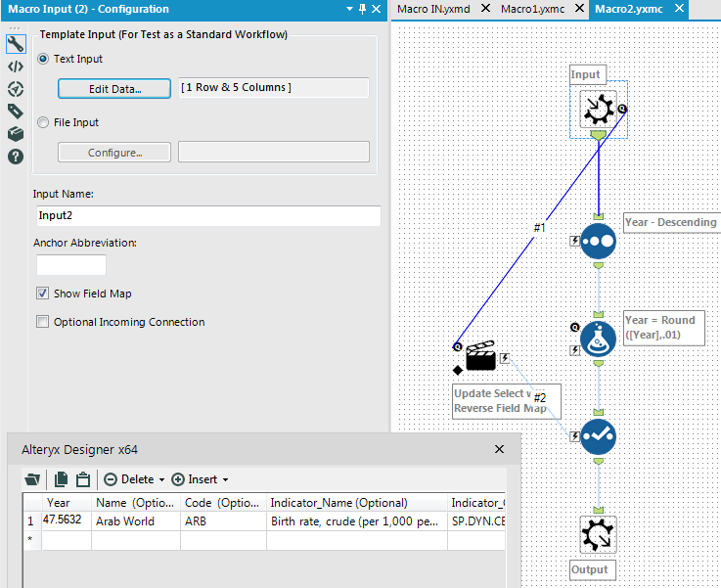Click the 1 Row & 5 Columns field
The image size is (721, 588).
274,87
